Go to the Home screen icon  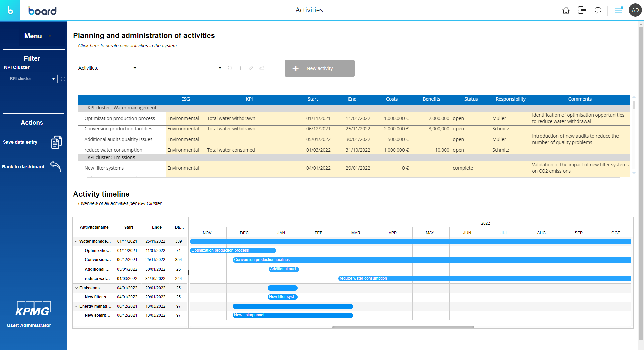(x=566, y=10)
